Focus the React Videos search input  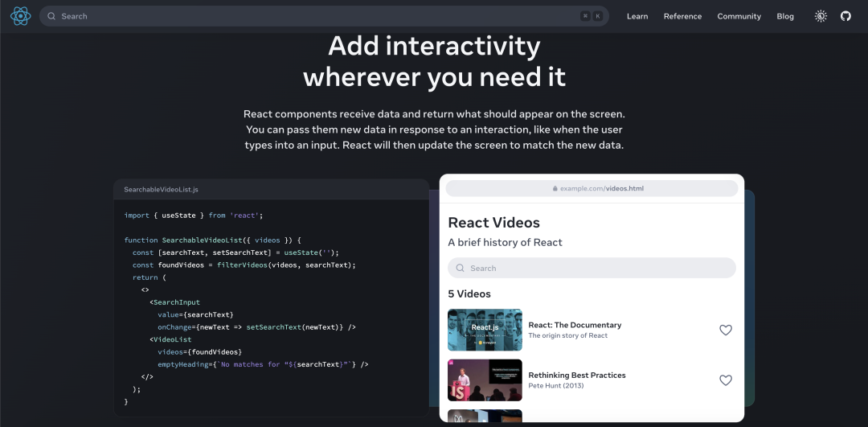tap(592, 268)
